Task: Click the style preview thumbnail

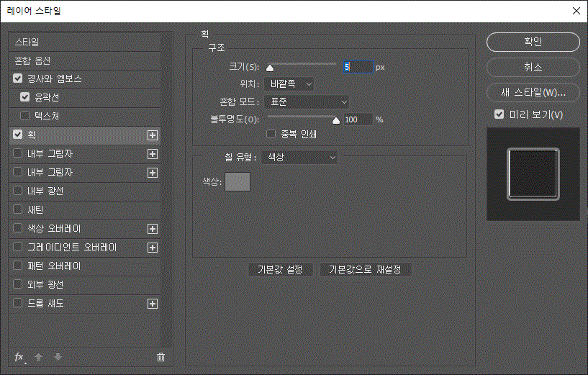Action: click(533, 174)
